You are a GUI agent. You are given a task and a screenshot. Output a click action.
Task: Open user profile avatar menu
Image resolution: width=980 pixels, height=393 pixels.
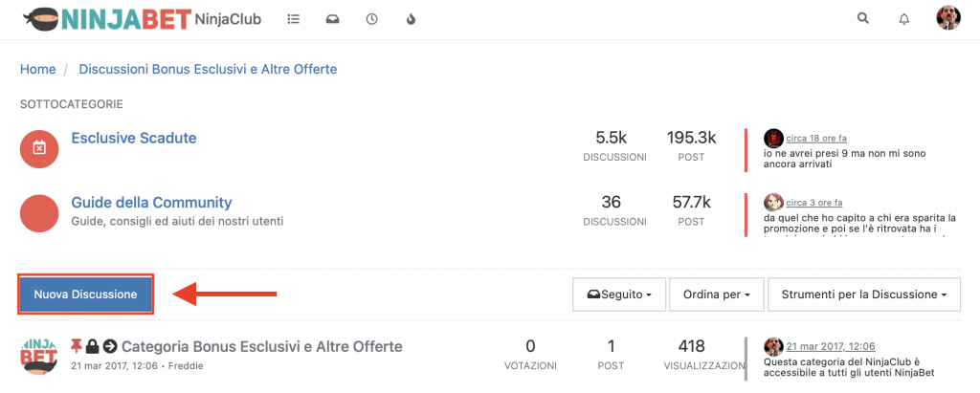947,18
